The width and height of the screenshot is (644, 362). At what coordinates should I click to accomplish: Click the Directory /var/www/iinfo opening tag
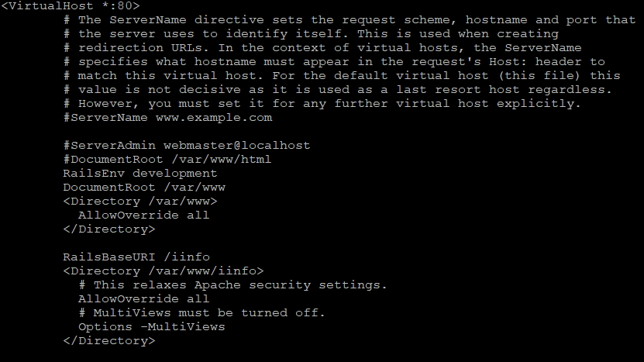[164, 271]
